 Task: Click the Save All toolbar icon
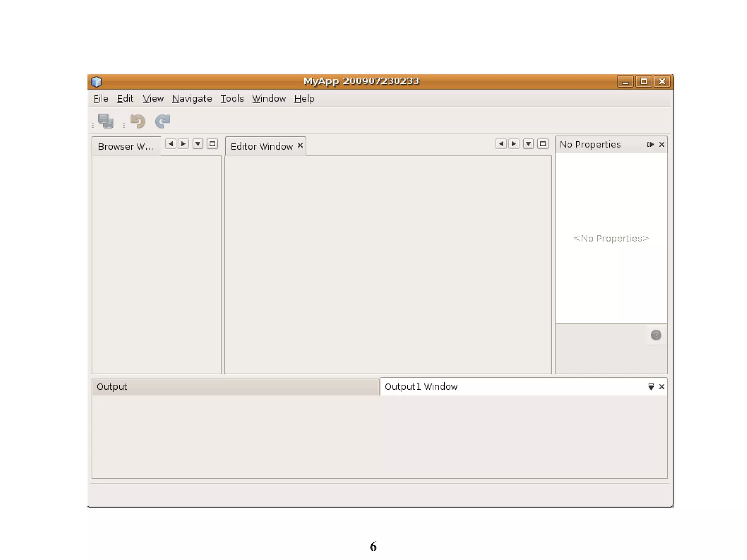106,121
